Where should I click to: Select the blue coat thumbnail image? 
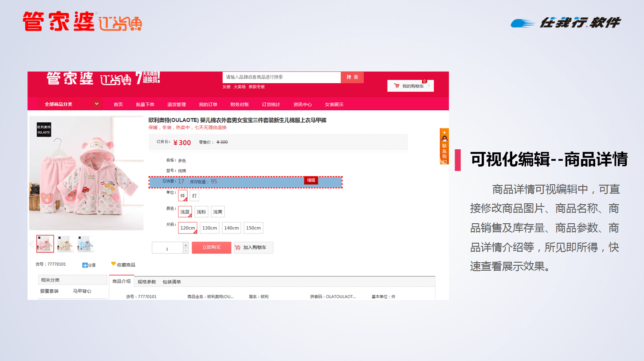[x=86, y=244]
